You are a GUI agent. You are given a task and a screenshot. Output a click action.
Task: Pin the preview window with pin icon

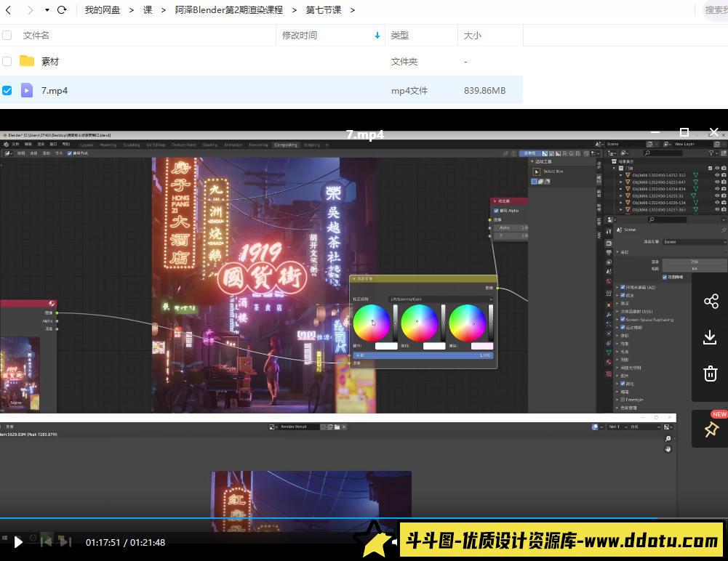(x=711, y=429)
